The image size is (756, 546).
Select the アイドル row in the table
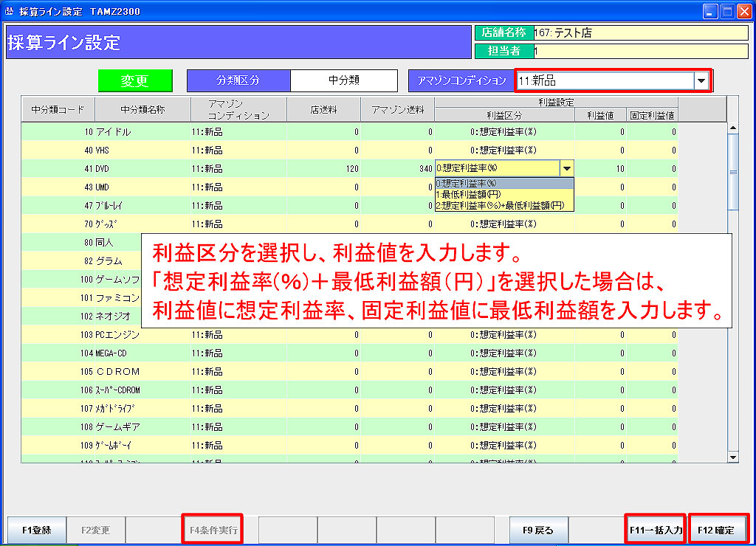tap(142, 132)
